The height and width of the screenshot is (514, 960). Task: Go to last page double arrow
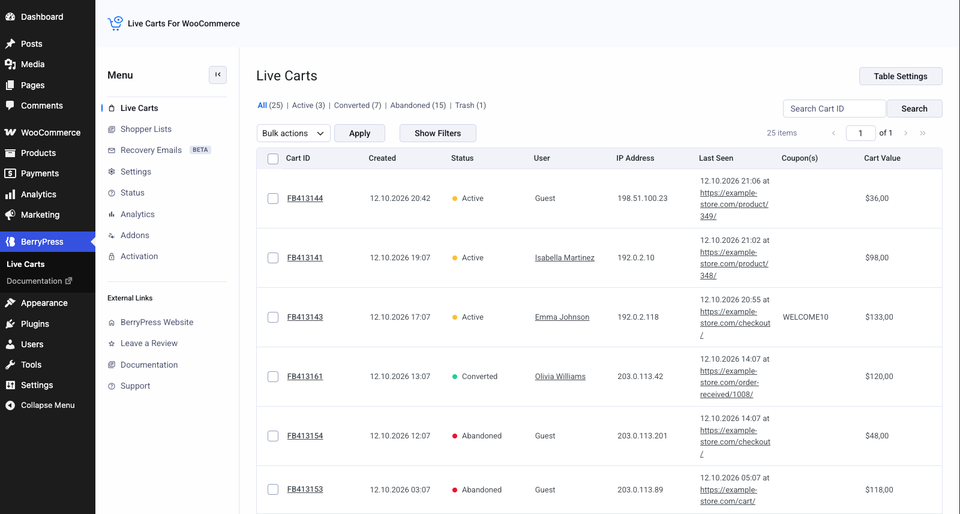[x=923, y=133]
